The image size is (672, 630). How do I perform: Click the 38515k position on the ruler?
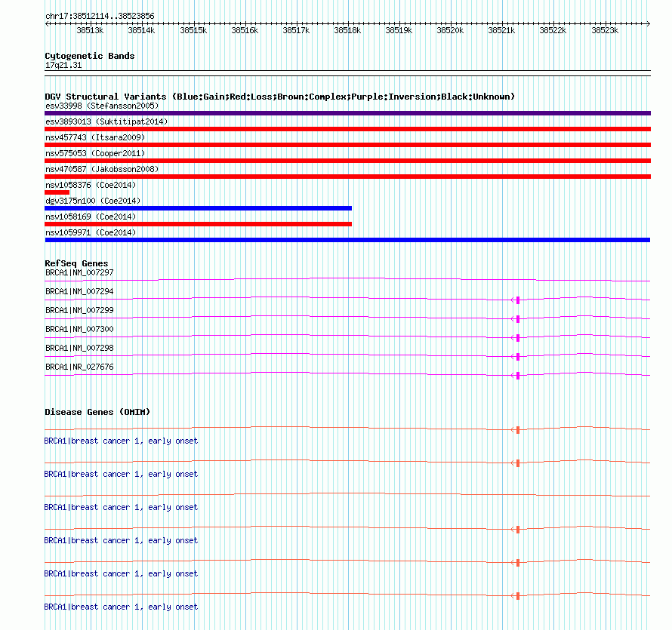pos(193,30)
